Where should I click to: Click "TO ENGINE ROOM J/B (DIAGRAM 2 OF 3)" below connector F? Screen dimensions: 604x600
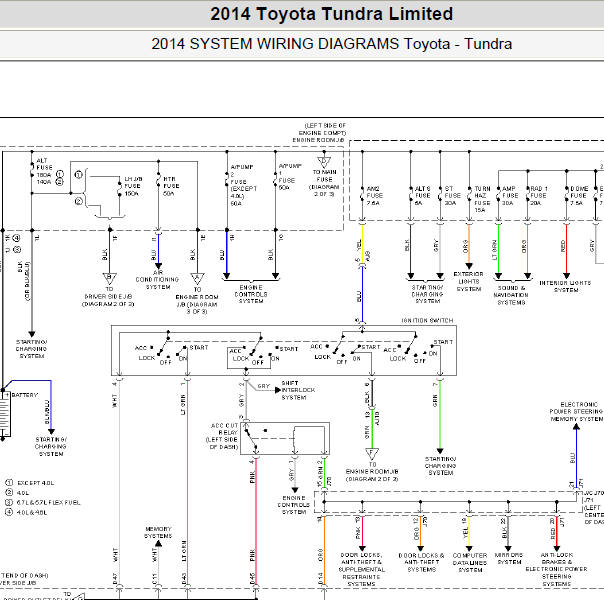pos(372,472)
